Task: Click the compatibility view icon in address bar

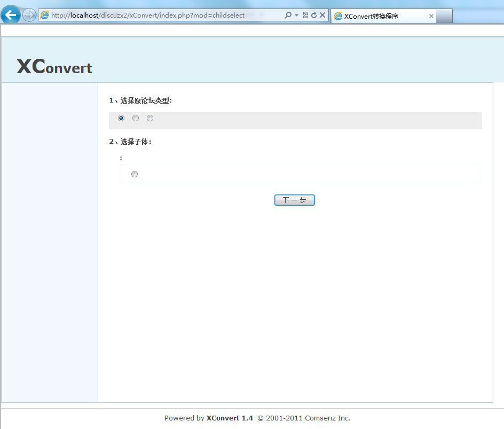Action: [x=305, y=15]
